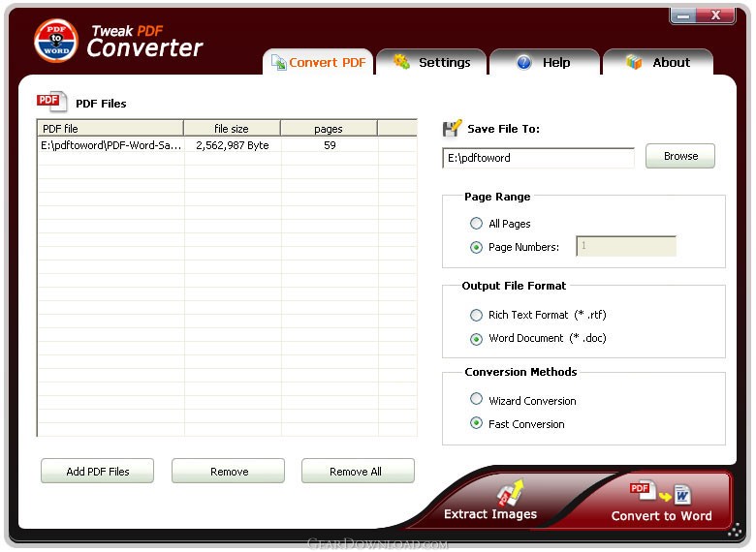Click the Remove button
The image size is (756, 552).
pos(228,471)
